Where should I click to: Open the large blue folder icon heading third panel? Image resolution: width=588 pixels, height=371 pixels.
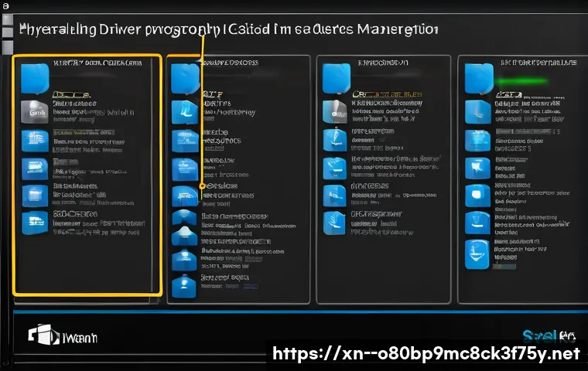click(337, 78)
